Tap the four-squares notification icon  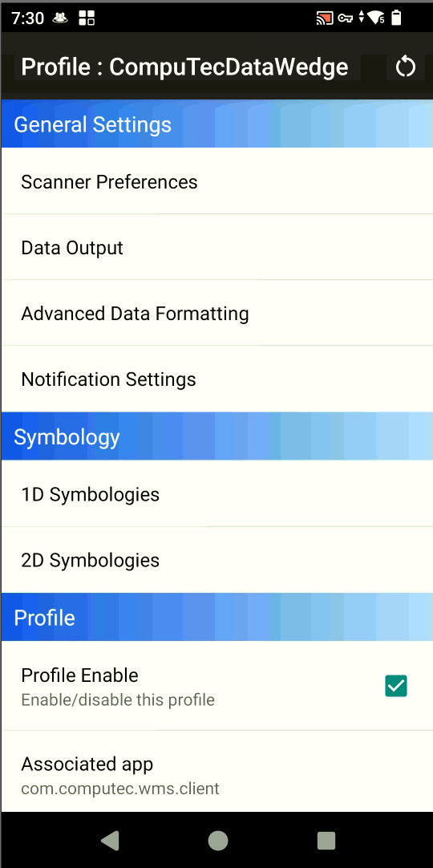click(87, 18)
